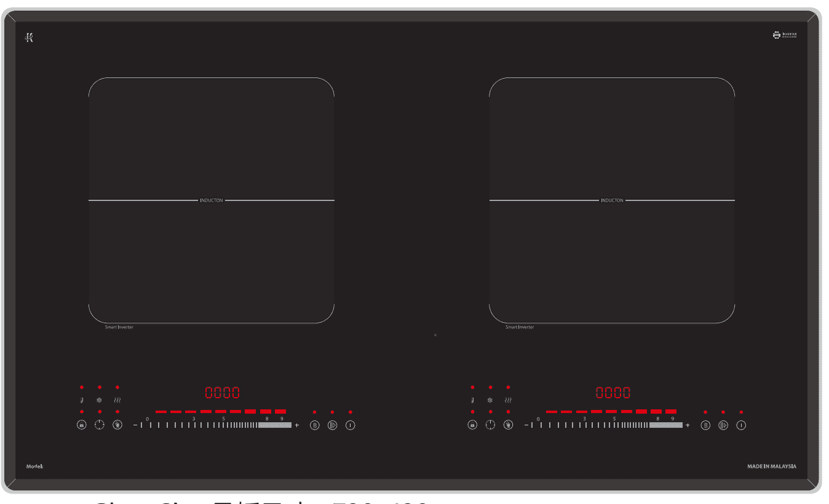Set right power slider to level 3

point(584,419)
